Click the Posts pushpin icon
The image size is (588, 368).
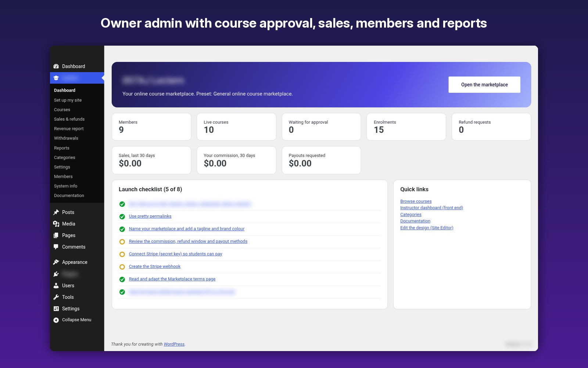(56, 212)
